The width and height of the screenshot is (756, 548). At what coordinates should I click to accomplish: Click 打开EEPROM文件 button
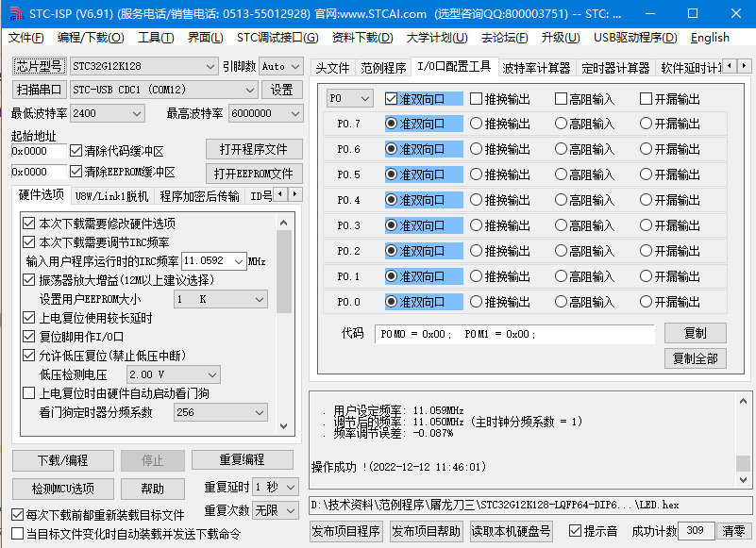[x=254, y=173]
